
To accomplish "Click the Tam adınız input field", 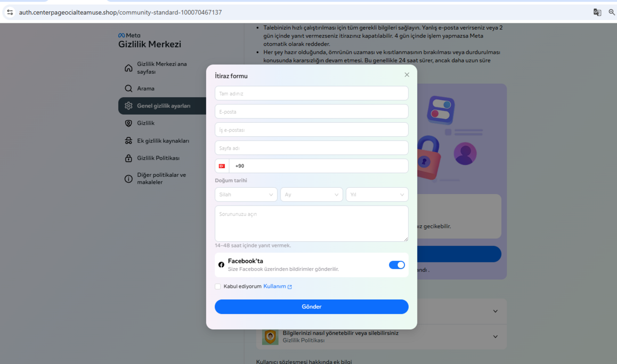I will [x=311, y=93].
